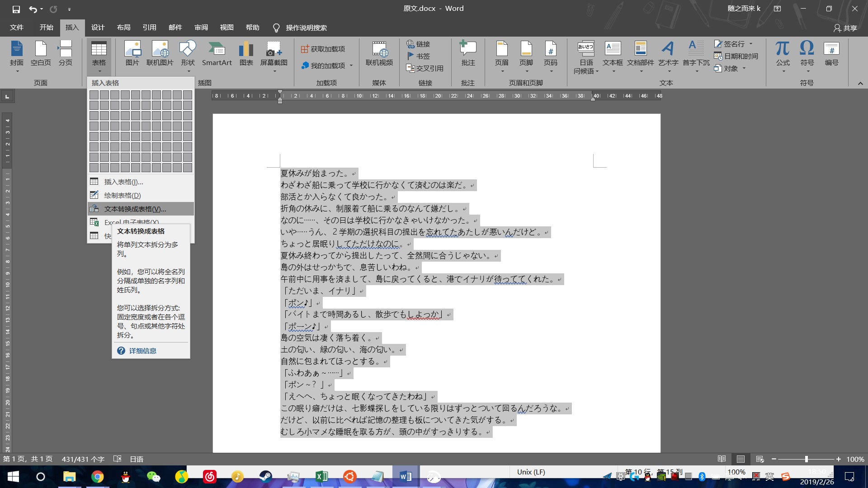
Task: Collapse the ribbon with the chevron
Action: (x=860, y=83)
